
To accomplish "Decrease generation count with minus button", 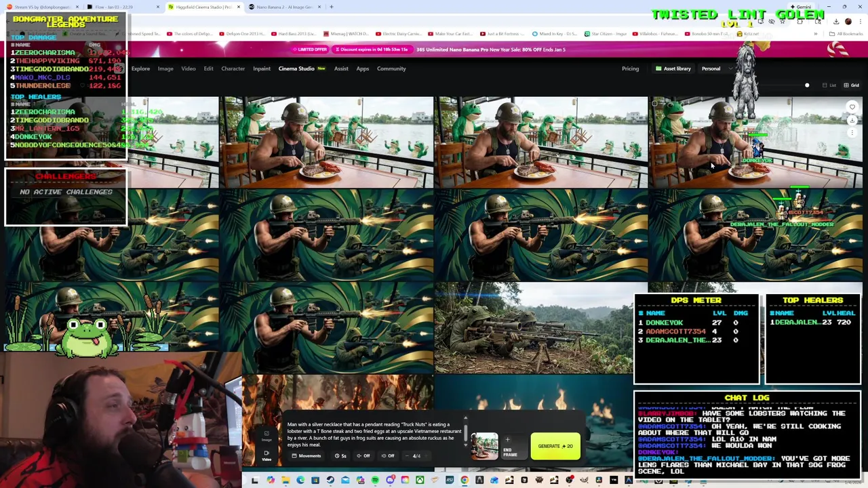I will [x=407, y=455].
